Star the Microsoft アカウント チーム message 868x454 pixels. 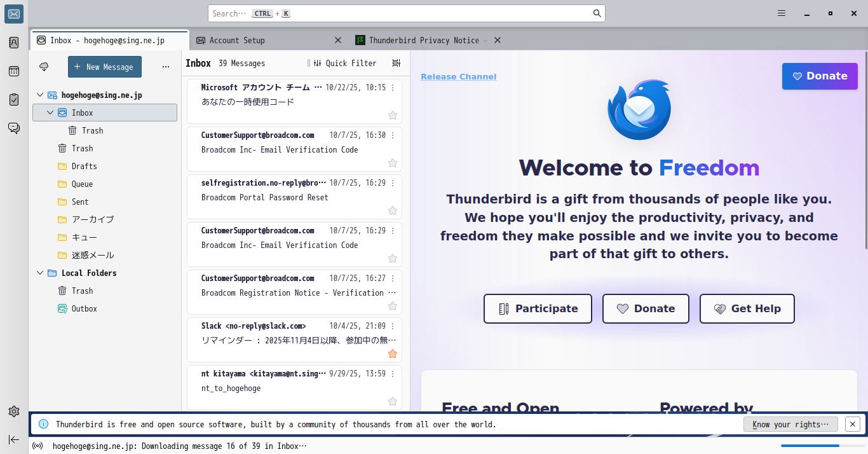(x=393, y=115)
